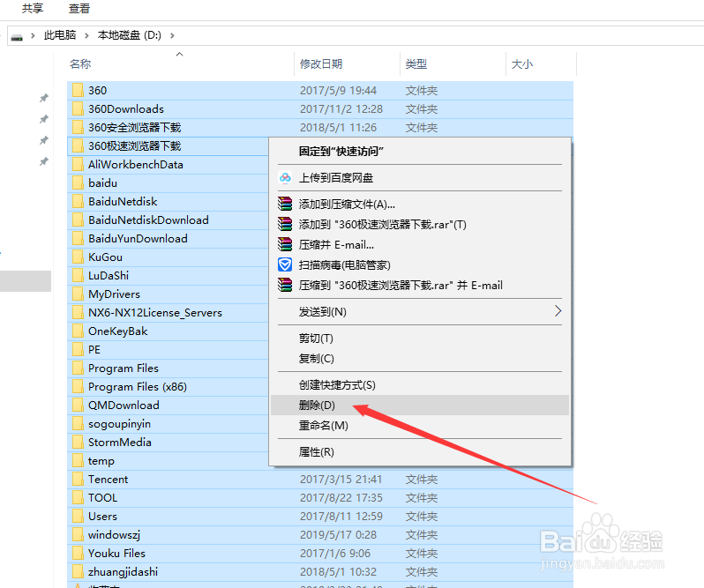Click the BaiduNetdisk folder icon
704x588 pixels.
[x=78, y=201]
